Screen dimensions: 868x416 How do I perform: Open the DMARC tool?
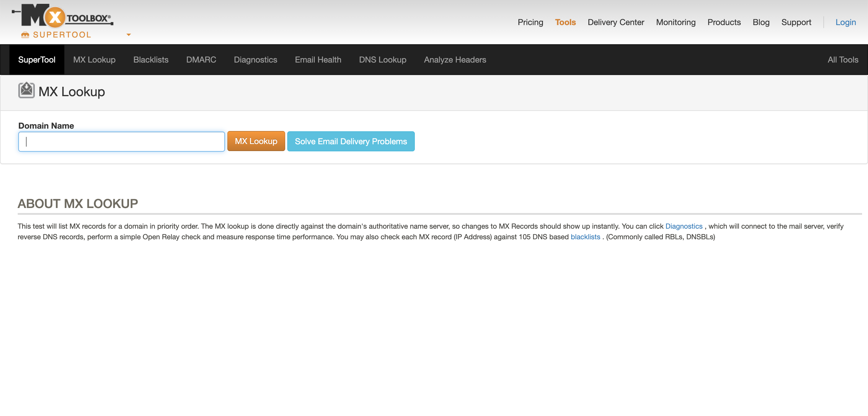[201, 60]
